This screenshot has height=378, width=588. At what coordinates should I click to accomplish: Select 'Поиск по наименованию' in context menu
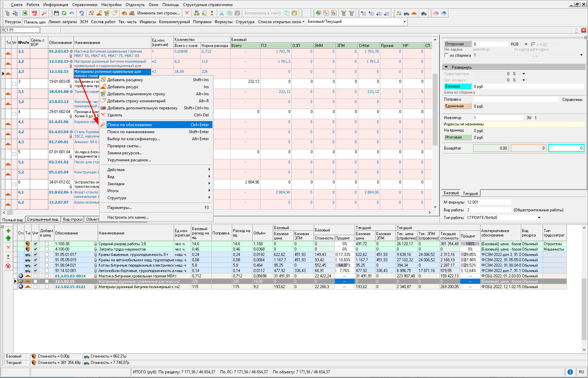[x=131, y=132]
